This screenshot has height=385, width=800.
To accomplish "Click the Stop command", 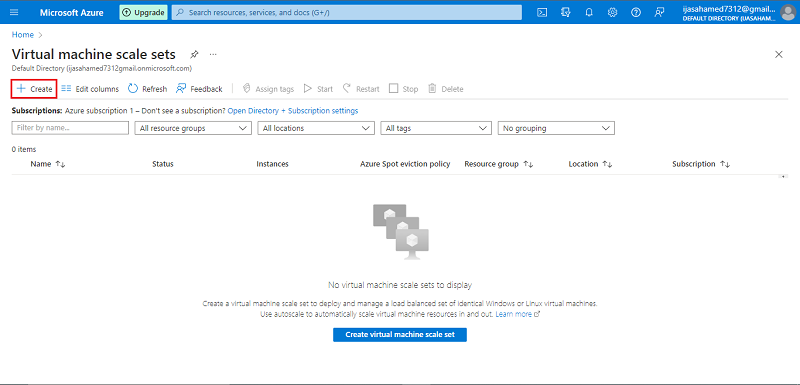I will click(x=404, y=89).
